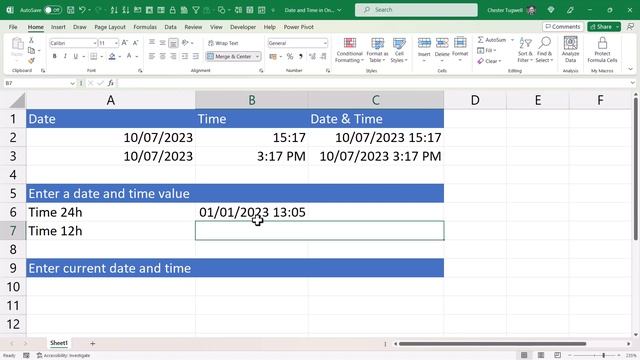Apply the Font Color swatch

point(129,56)
